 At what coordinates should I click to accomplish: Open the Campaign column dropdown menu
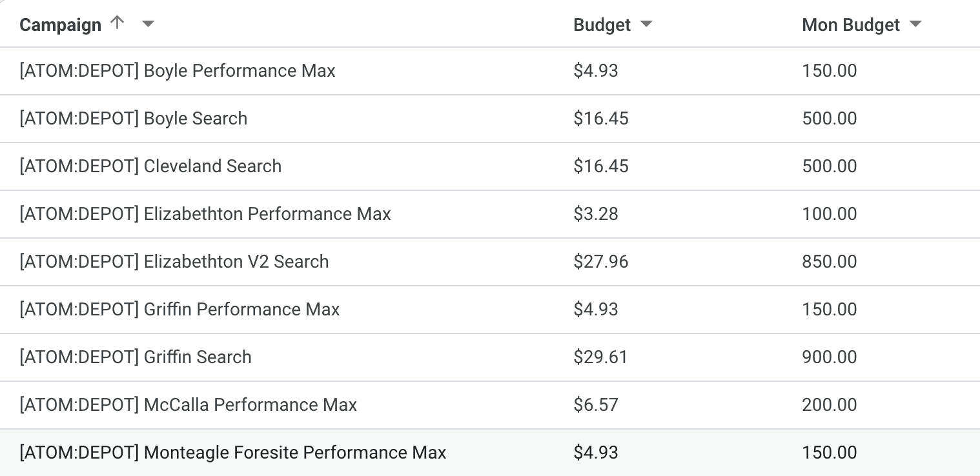coord(148,25)
